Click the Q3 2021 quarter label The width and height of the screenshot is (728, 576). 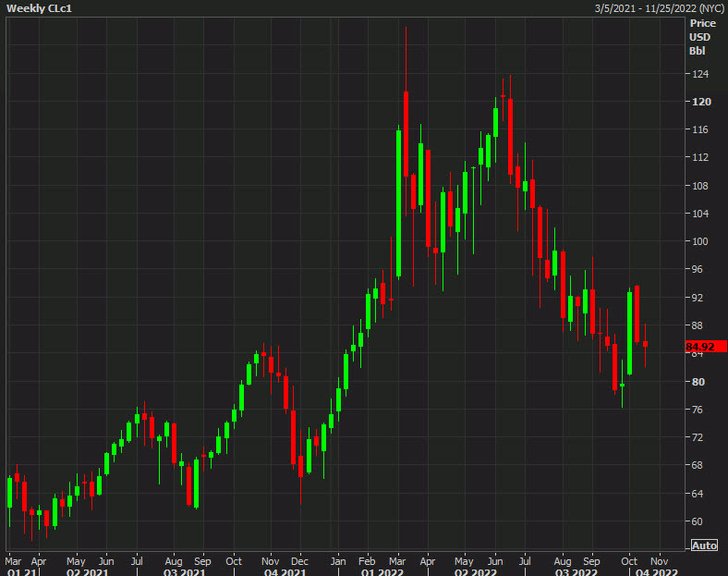tap(185, 571)
